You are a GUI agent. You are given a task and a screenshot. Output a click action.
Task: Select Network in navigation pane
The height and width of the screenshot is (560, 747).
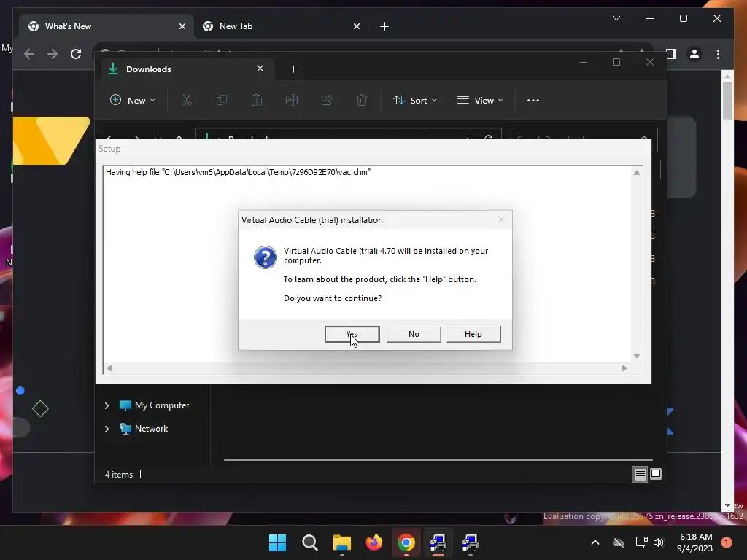[144, 429]
